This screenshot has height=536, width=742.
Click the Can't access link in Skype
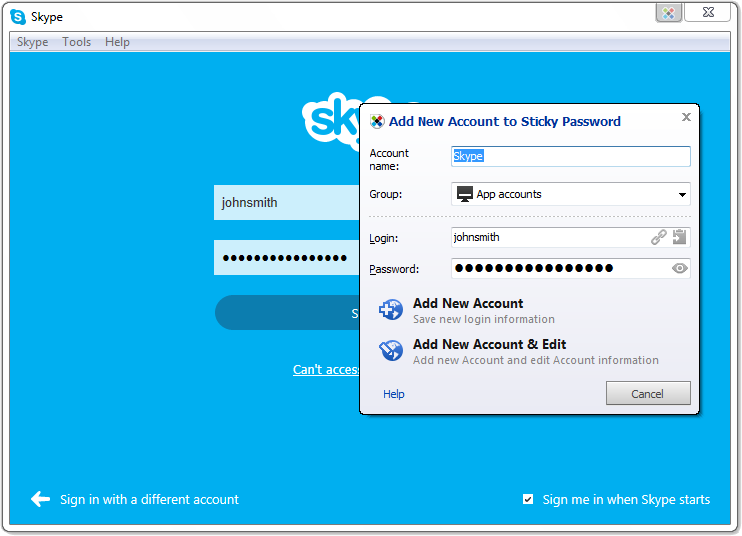click(x=326, y=369)
